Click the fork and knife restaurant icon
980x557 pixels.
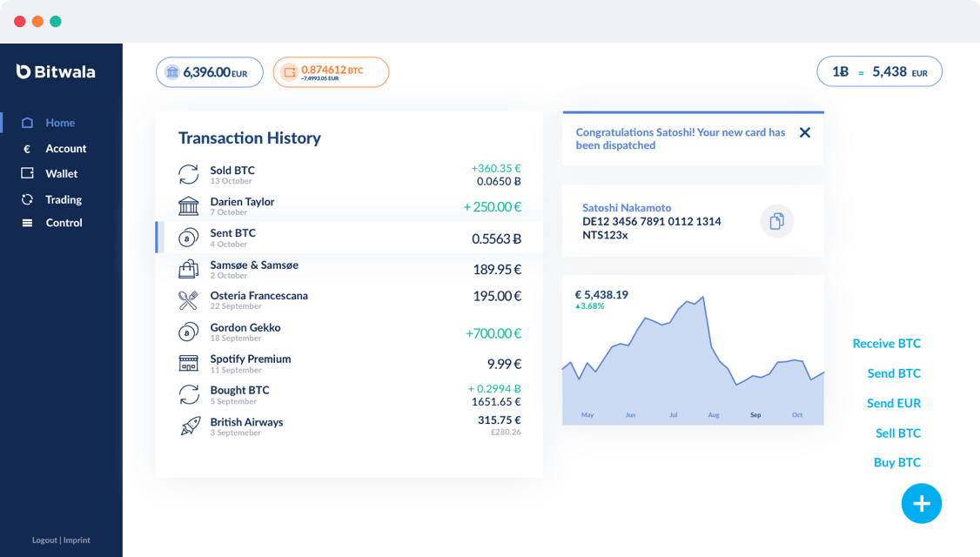click(188, 300)
